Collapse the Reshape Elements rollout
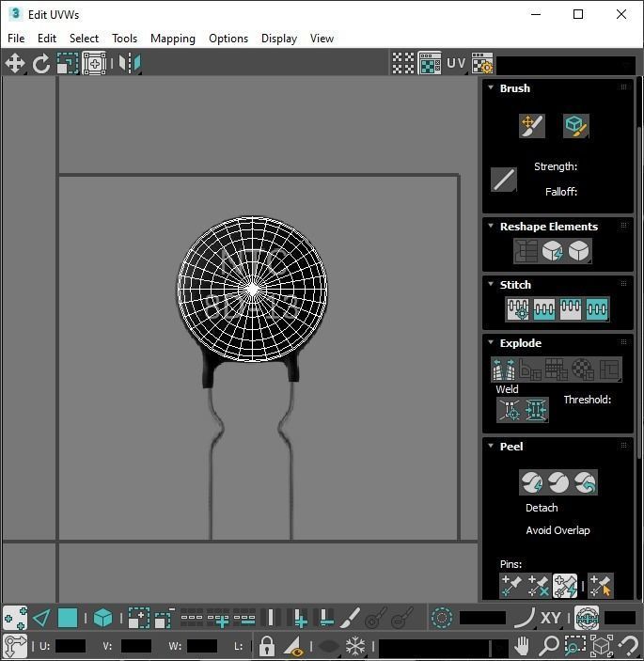 click(491, 226)
